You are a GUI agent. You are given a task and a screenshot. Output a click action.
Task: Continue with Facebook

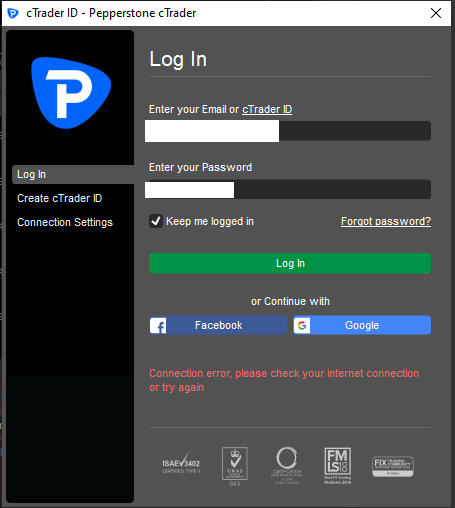[x=218, y=325]
